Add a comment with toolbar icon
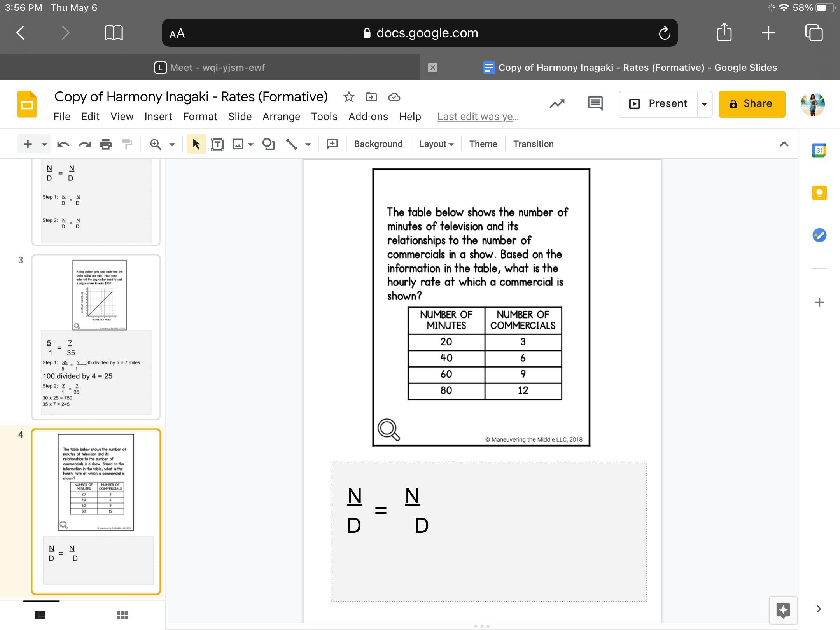The width and height of the screenshot is (840, 630). (332, 144)
